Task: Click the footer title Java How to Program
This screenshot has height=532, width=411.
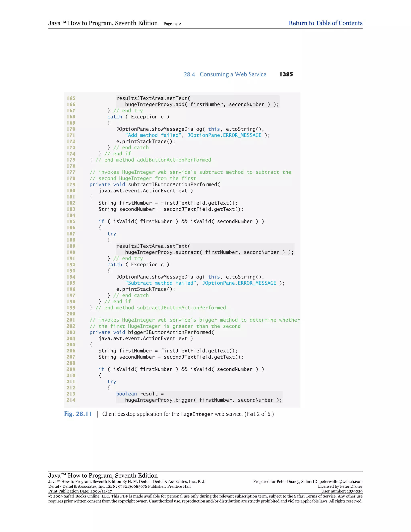Action: 103,475
